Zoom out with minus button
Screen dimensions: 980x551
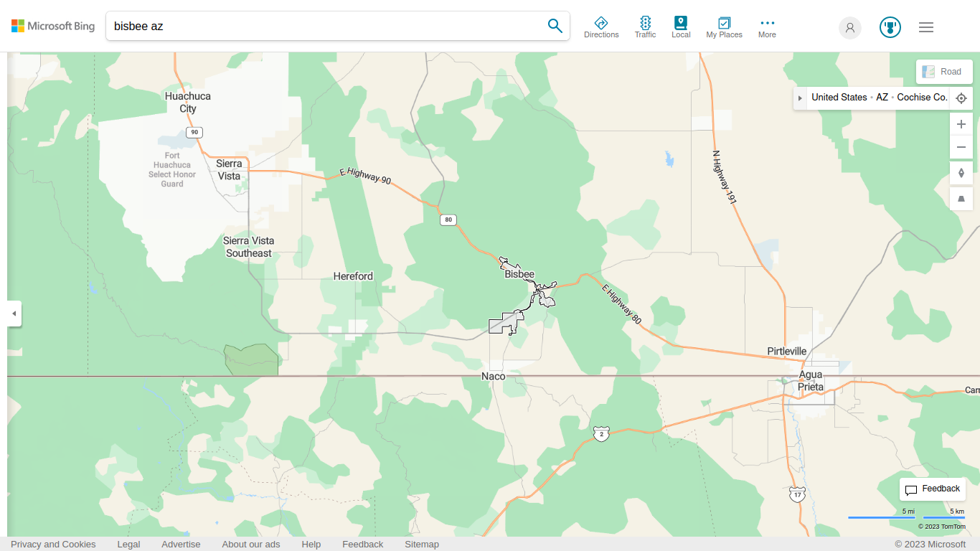961,148
